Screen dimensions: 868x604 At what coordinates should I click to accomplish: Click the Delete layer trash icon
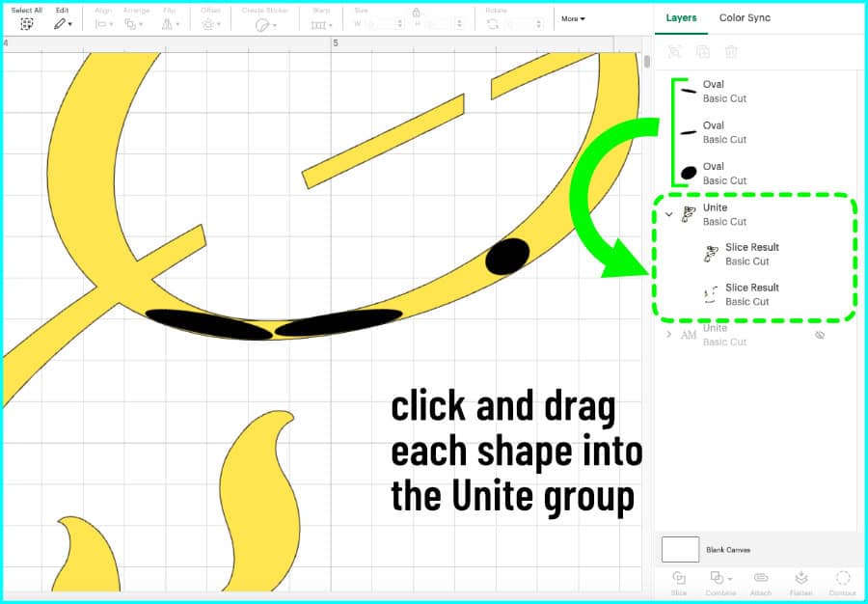coord(731,52)
